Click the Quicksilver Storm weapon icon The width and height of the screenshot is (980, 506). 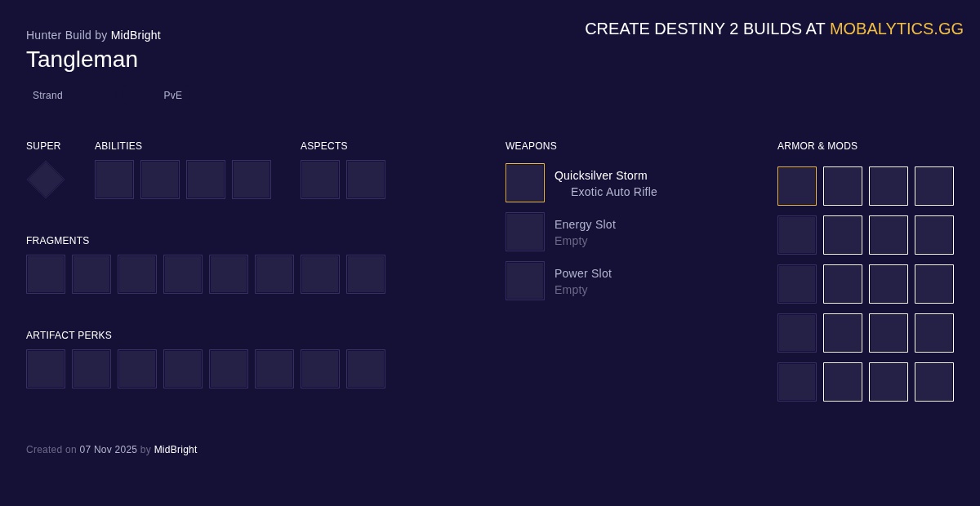pyautogui.click(x=525, y=183)
